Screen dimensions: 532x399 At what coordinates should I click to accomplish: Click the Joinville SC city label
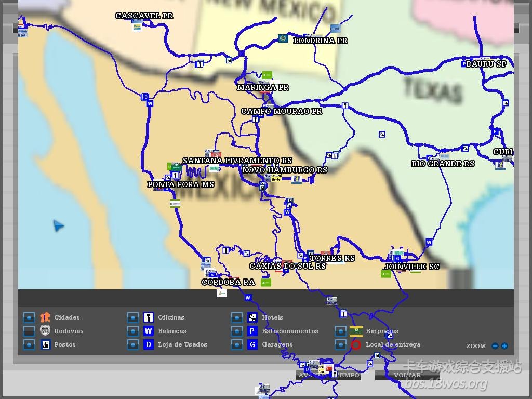coord(411,267)
